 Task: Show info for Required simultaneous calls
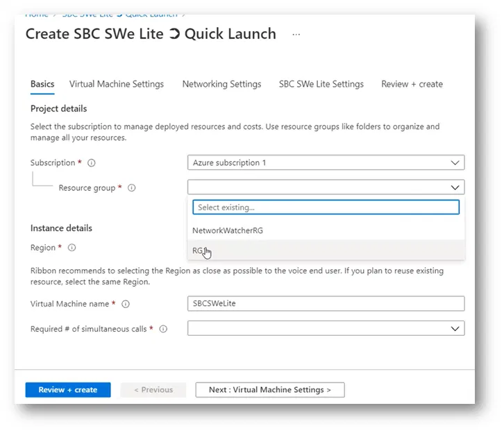click(163, 329)
